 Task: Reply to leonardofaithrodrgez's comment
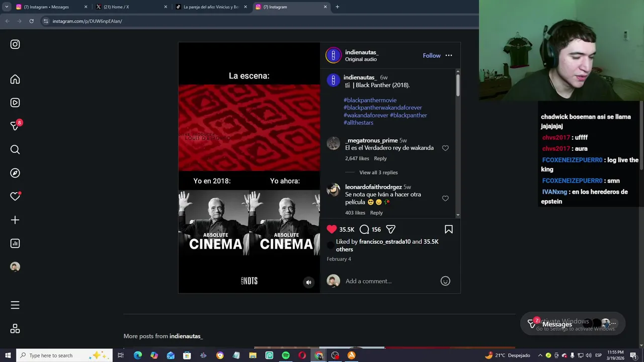376,213
